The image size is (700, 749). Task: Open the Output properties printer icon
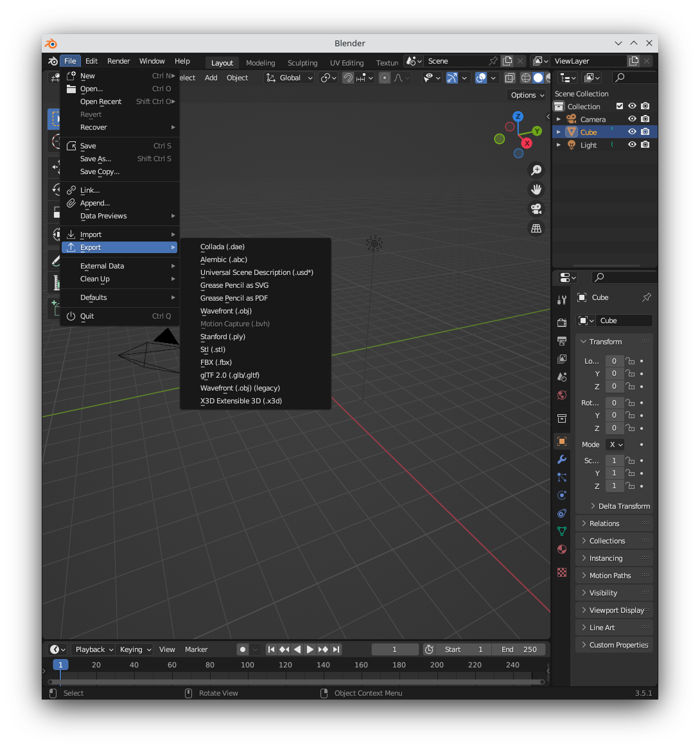[x=562, y=340]
